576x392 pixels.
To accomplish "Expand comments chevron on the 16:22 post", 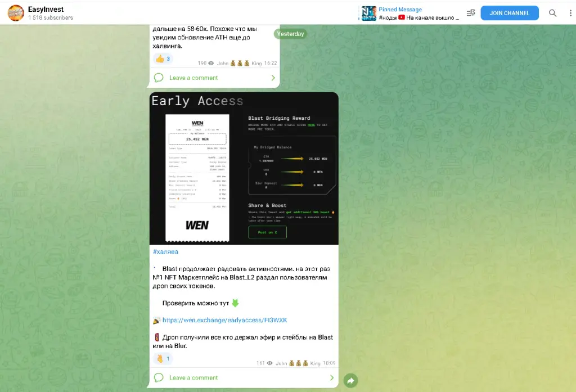I will (x=273, y=78).
